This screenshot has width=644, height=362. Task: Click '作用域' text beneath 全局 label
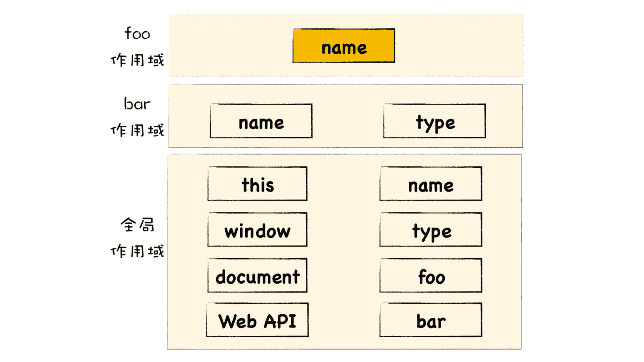pyautogui.click(x=137, y=251)
